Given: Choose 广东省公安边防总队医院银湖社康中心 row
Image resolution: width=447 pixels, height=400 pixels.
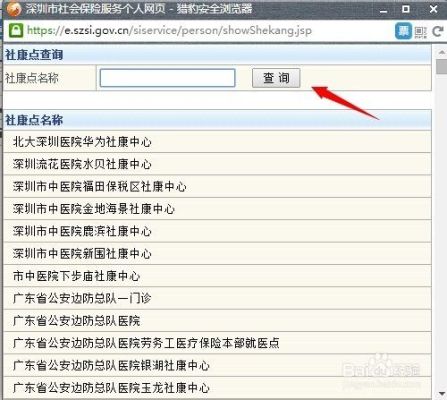Looking at the screenshot, I should point(217,365).
